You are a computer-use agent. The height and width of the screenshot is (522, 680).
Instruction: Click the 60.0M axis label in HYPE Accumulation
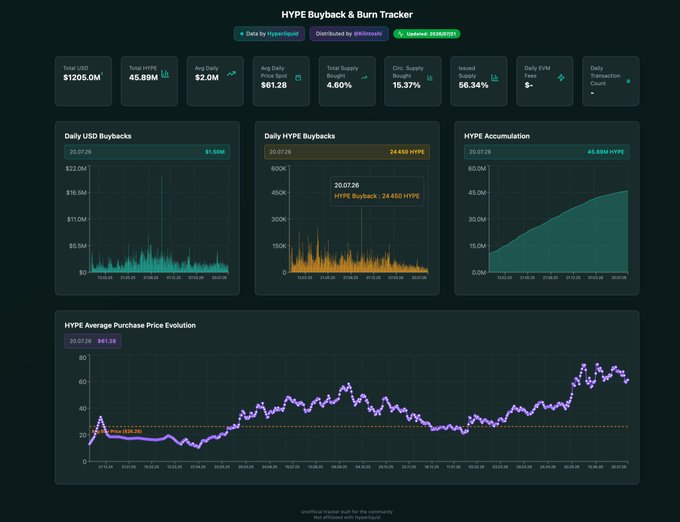click(x=477, y=168)
